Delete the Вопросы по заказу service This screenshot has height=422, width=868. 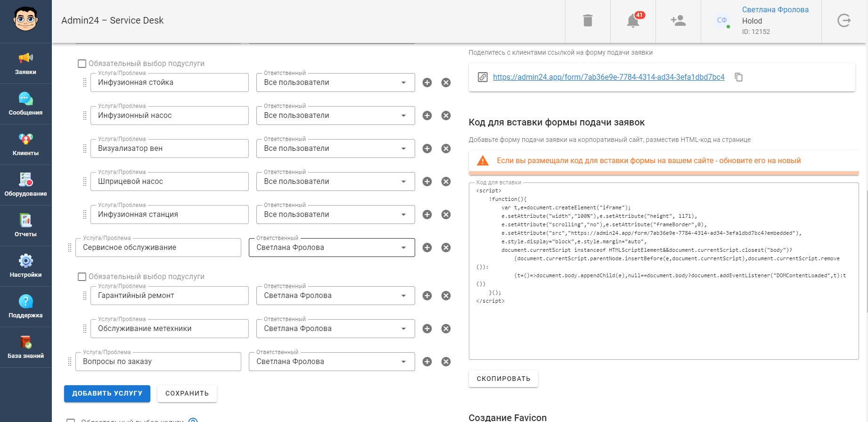pos(446,362)
